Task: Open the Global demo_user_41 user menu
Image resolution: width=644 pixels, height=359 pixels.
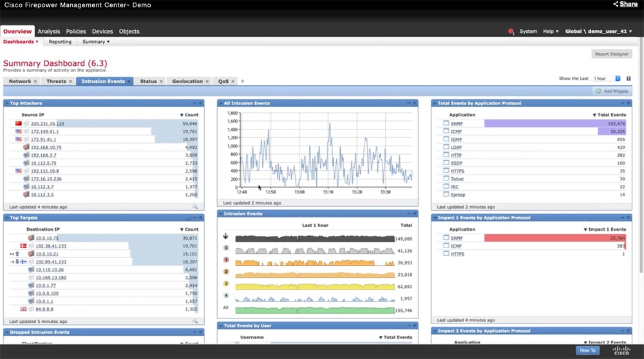Action: click(x=598, y=31)
